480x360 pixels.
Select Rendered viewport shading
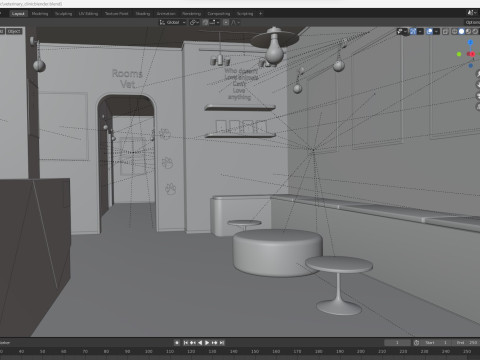(475, 31)
